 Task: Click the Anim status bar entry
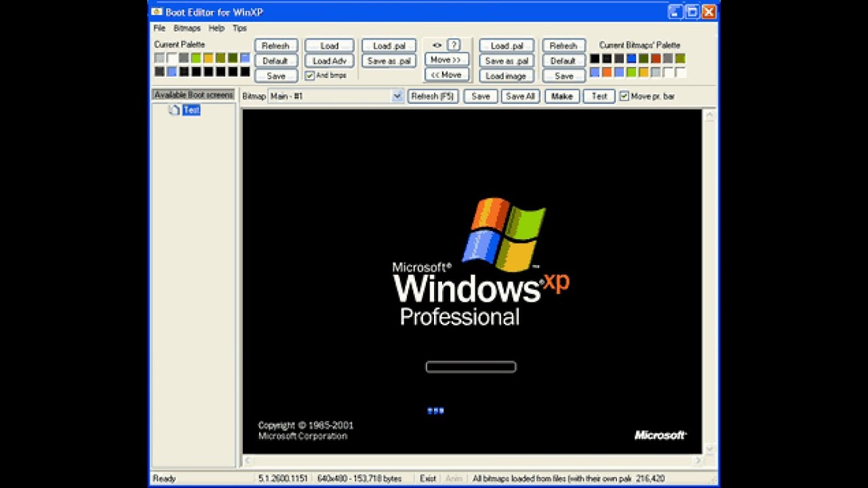[454, 479]
